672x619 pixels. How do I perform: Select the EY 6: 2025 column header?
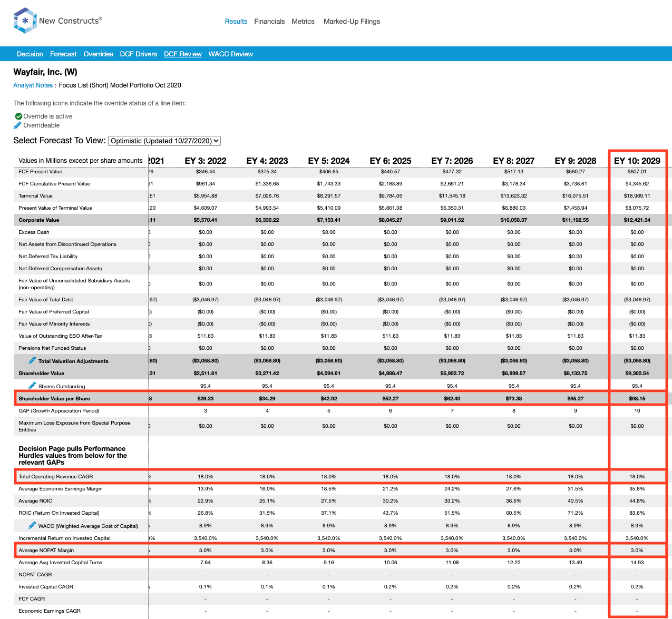[391, 161]
